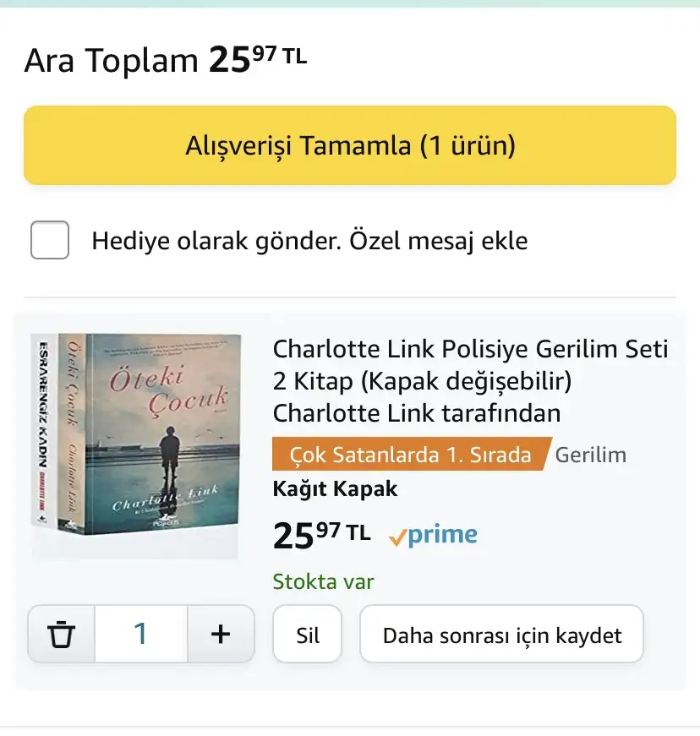Viewport: 700px width, 736px height.
Task: Remove item using the Sil button
Action: point(308,634)
